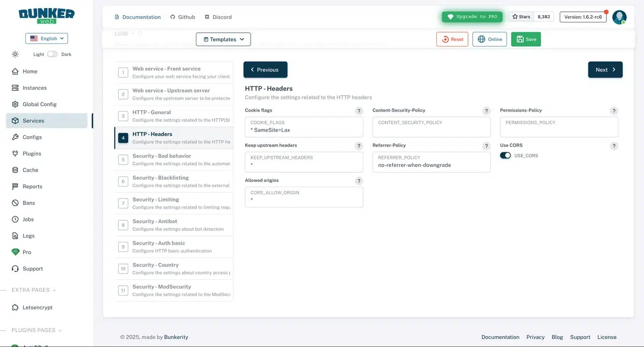Viewport: 644px width, 347px height.
Task: Select step 2 Web service - Upstream server
Action: (x=174, y=94)
